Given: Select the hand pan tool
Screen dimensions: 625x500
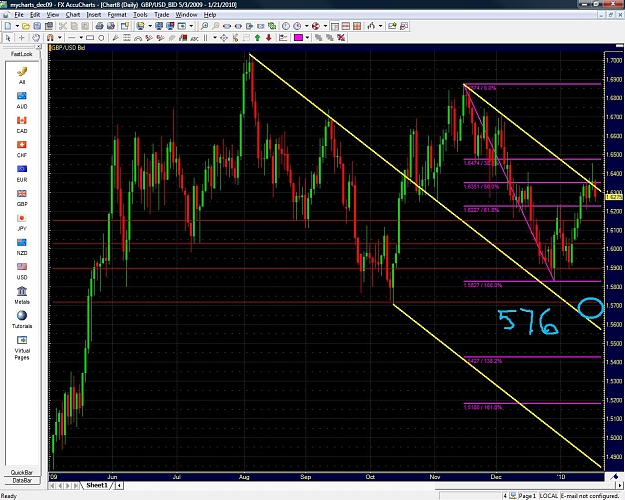Looking at the screenshot, I should coord(36,38).
